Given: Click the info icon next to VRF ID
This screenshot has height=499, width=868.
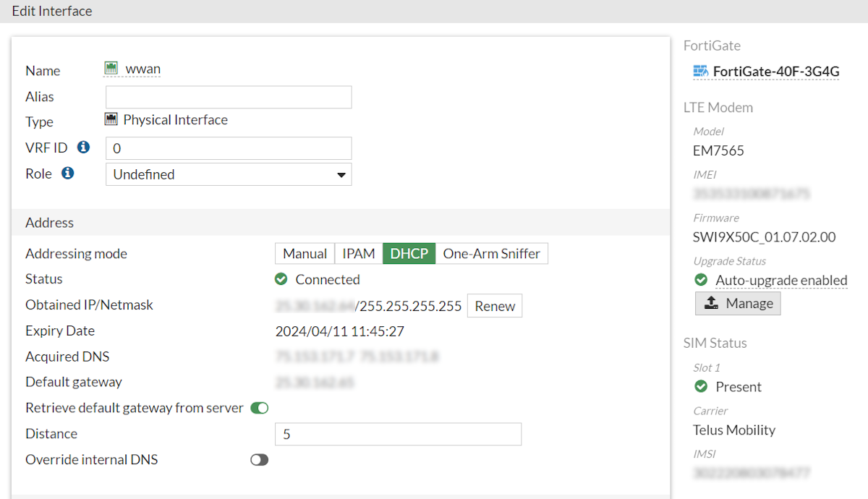Looking at the screenshot, I should coord(84,147).
